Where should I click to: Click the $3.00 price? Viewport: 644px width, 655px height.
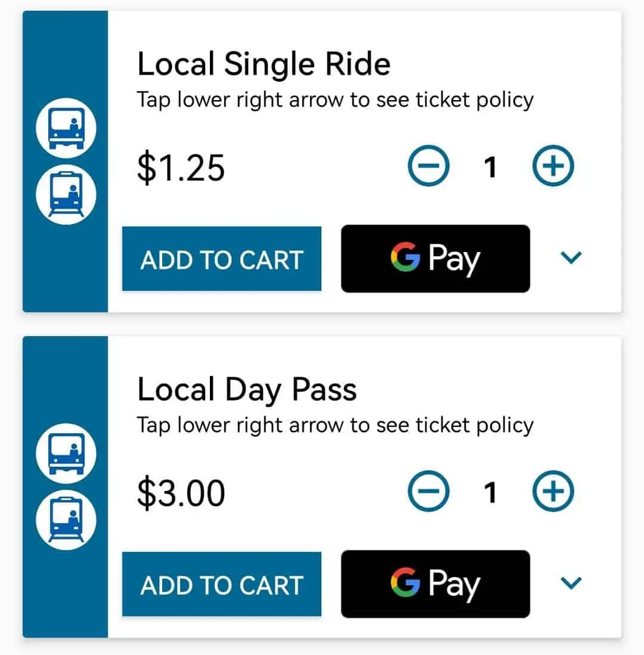point(181,493)
